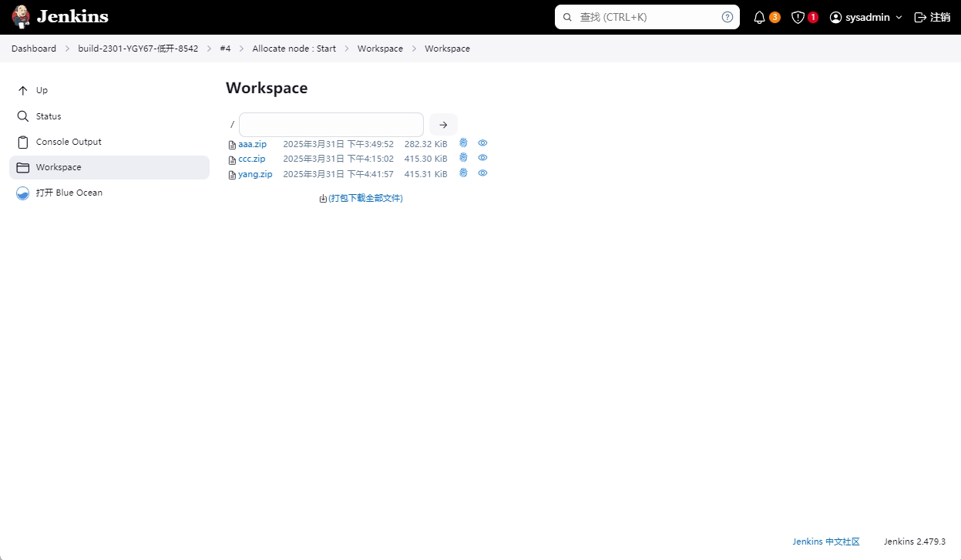
Task: Go to Dashboard breadcrumb
Action: coord(34,49)
